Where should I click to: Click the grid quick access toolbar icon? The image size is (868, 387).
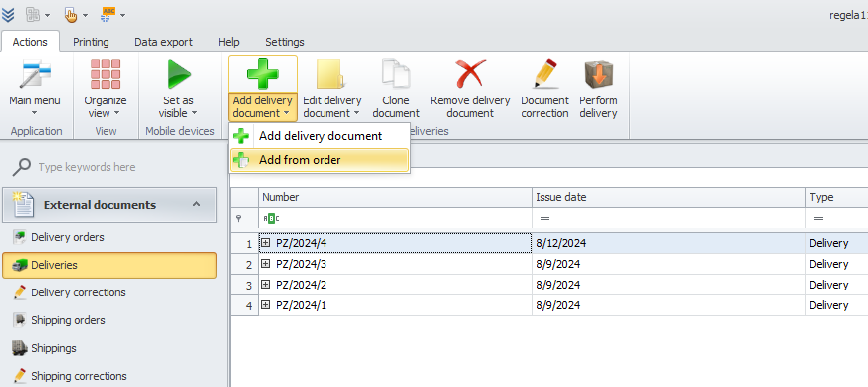point(32,14)
